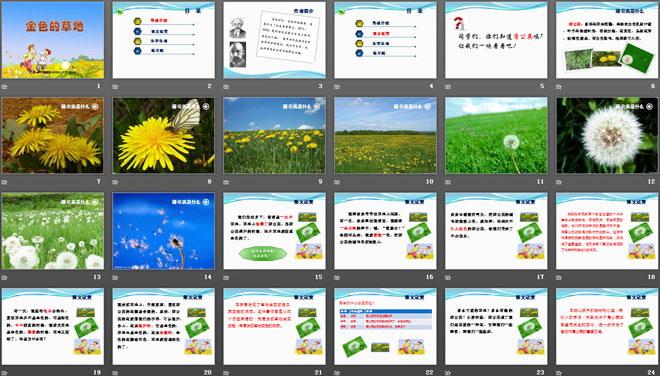Select slide 8 butterfly on dandelion
Image resolution: width=660 pixels, height=376 pixels.
(163, 136)
